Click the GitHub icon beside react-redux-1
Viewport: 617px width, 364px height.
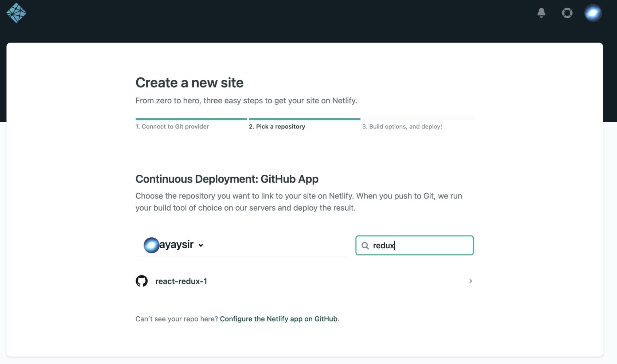pos(142,281)
